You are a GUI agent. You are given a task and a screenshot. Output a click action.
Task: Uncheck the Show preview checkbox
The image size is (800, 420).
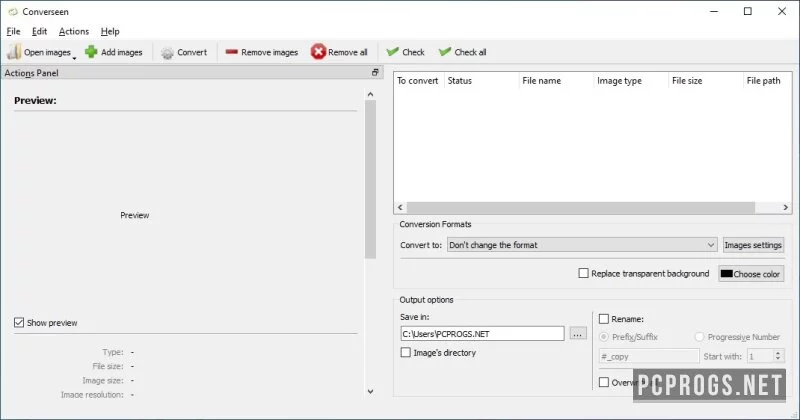[19, 323]
